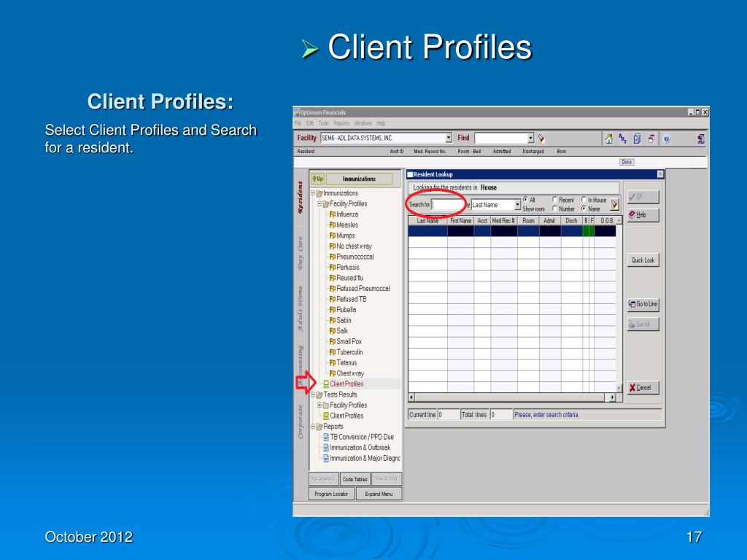Select the All radio button

click(525, 200)
